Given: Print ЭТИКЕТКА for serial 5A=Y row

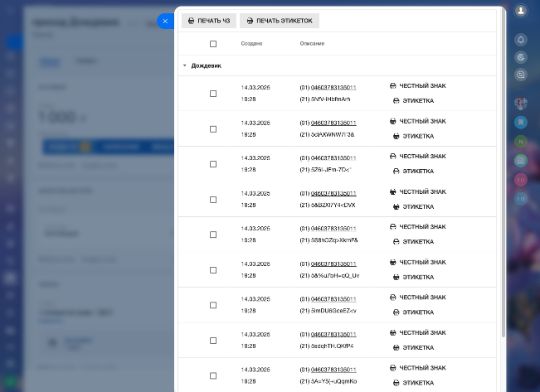Looking at the screenshot, I should pos(413,383).
